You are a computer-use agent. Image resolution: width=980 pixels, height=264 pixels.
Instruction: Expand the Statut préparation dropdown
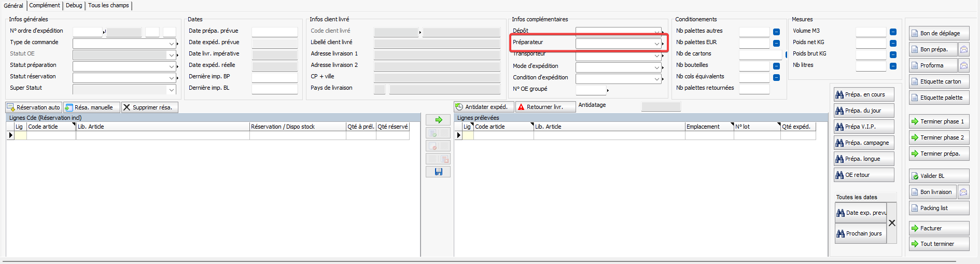(172, 67)
